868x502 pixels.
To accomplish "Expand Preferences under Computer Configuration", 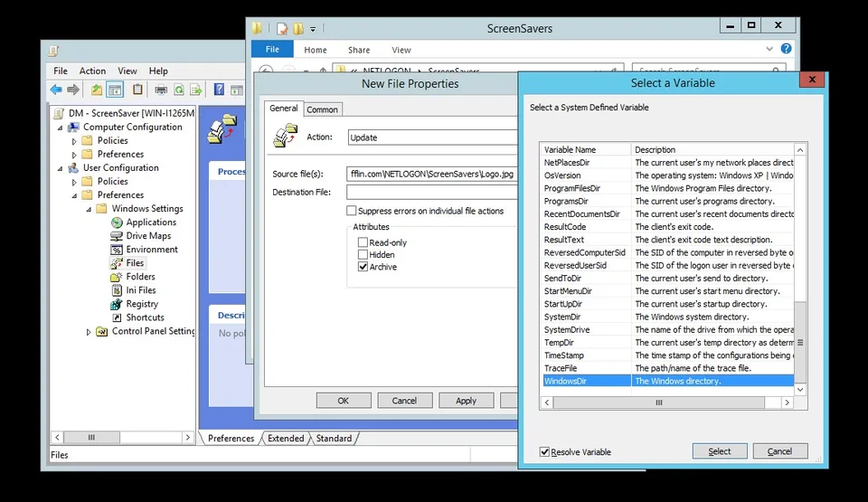I will point(74,155).
